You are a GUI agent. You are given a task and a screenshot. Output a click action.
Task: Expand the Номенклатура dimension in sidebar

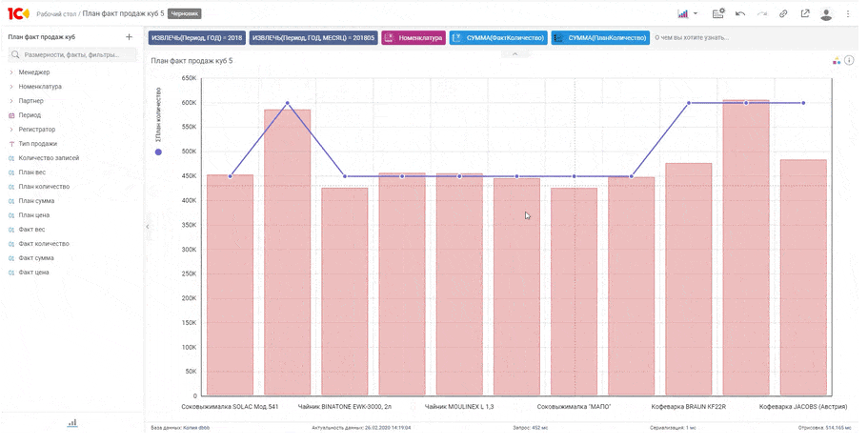pyautogui.click(x=11, y=87)
